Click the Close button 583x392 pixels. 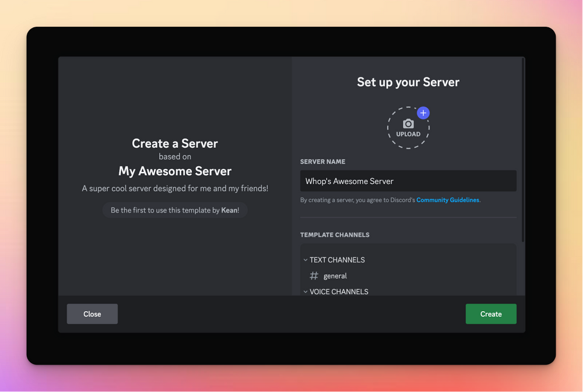pyautogui.click(x=92, y=313)
